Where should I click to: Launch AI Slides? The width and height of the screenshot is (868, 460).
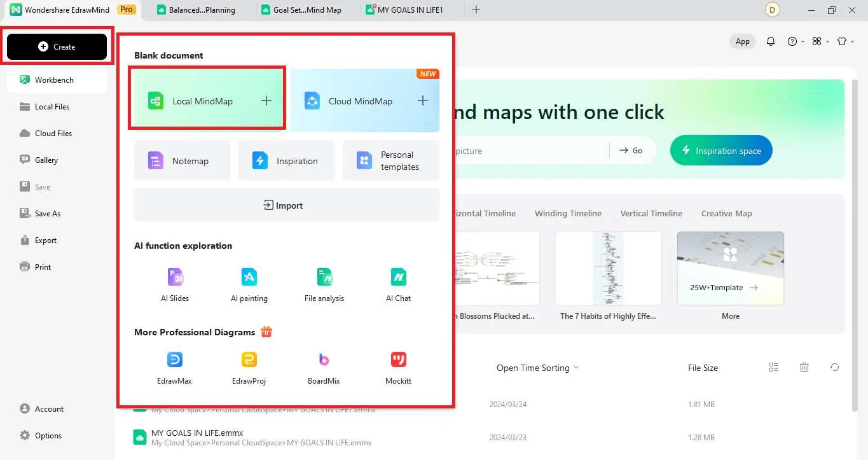pos(175,284)
